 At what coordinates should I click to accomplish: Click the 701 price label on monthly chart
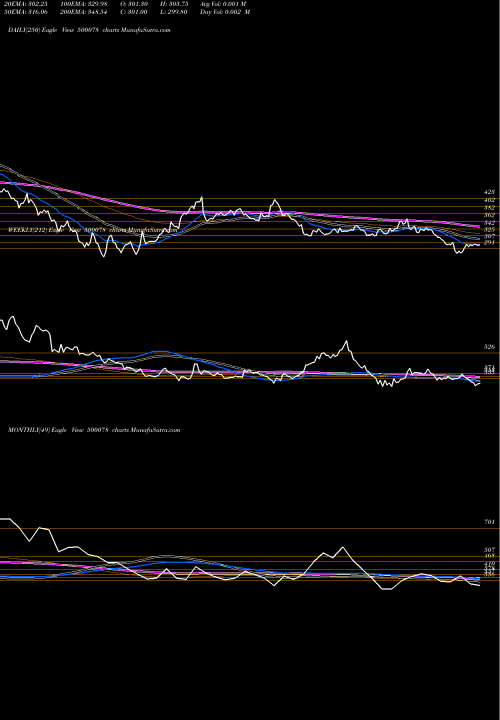pyautogui.click(x=489, y=522)
